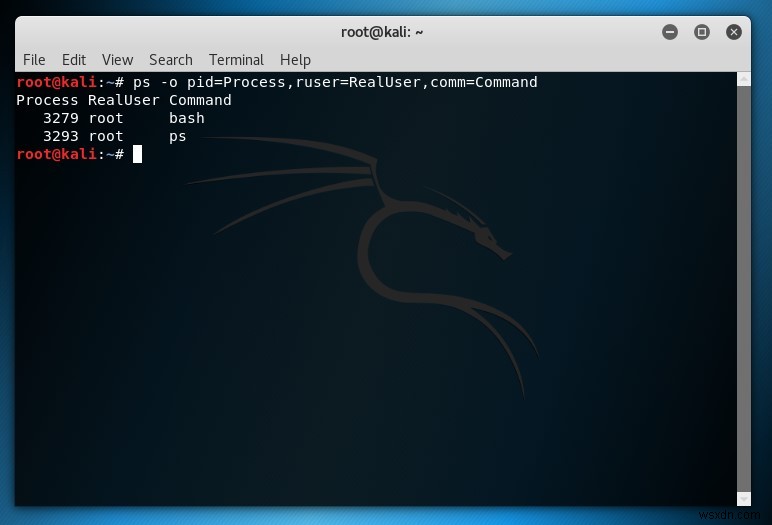Close the root@kali terminal window

(734, 33)
